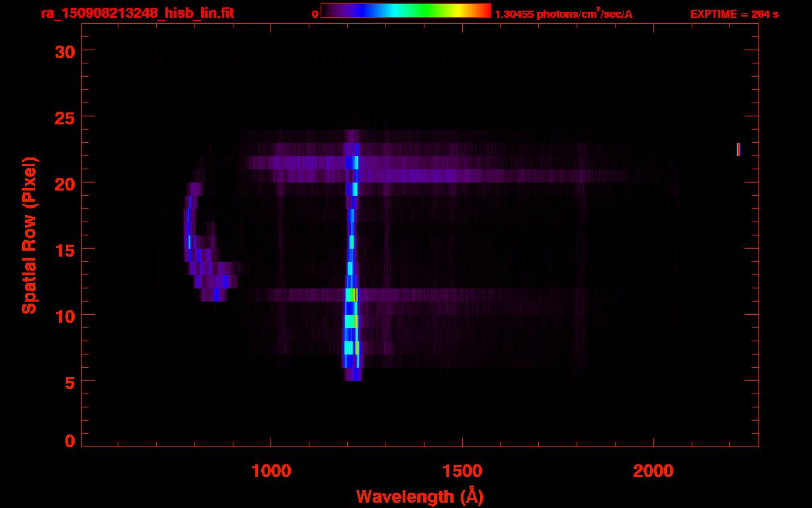812x508 pixels.
Task: Click the y-axis label 30
Action: 65,51
